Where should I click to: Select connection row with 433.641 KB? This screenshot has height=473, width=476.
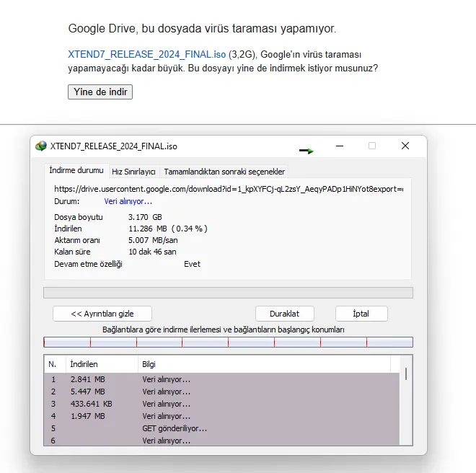[x=222, y=404]
